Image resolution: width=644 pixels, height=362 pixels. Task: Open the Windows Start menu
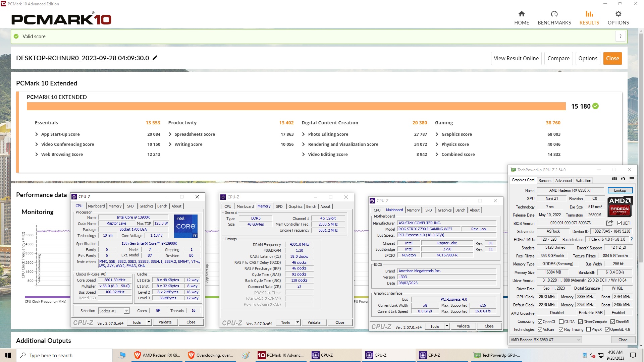click(8, 355)
